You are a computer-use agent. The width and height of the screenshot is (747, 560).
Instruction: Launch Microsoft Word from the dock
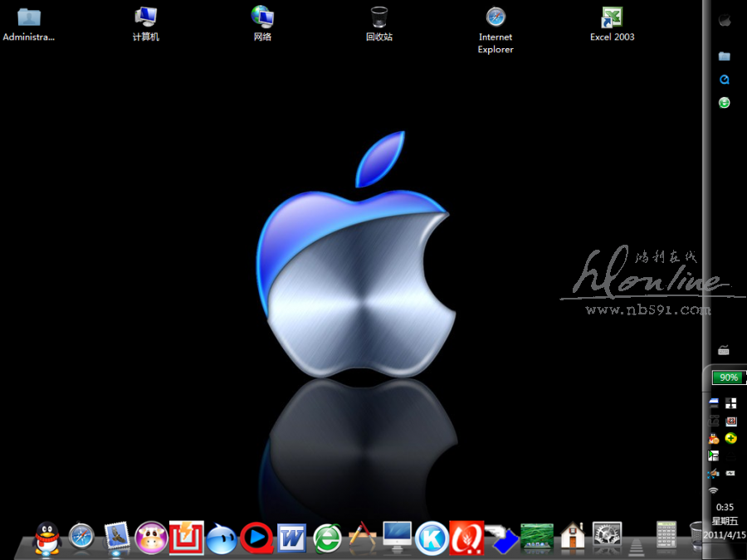coord(291,538)
